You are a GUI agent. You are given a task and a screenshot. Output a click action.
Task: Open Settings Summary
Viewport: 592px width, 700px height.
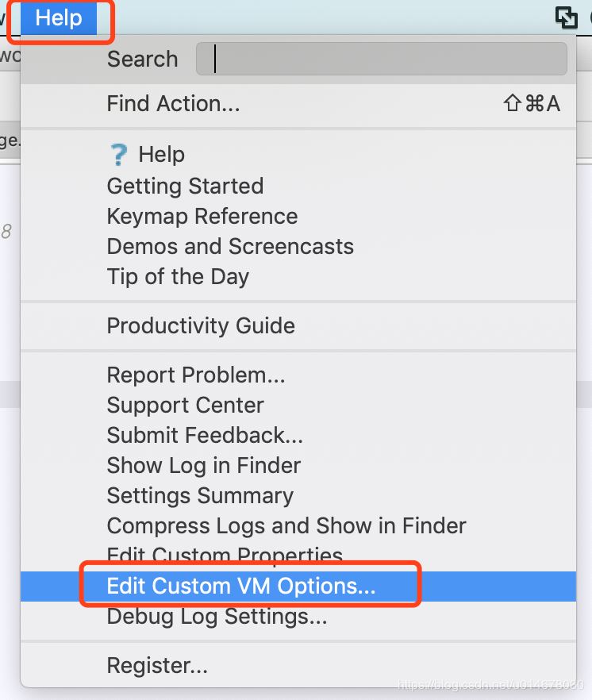tap(200, 495)
